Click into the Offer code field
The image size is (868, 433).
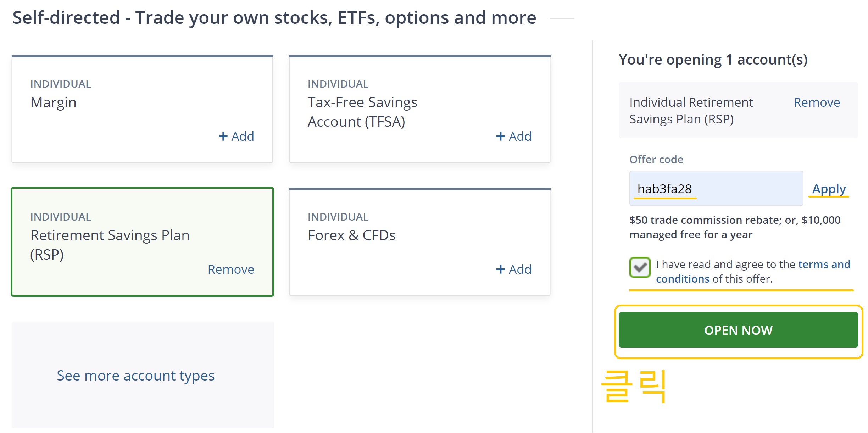tap(716, 188)
